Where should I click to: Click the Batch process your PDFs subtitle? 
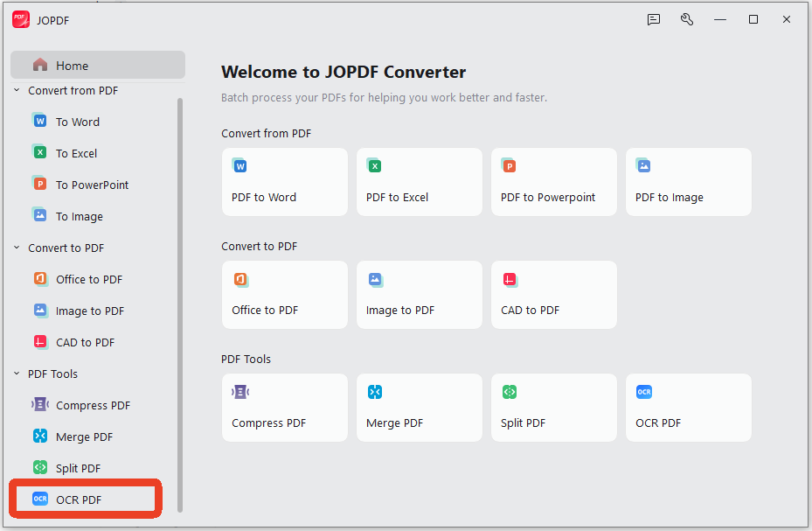pos(384,97)
